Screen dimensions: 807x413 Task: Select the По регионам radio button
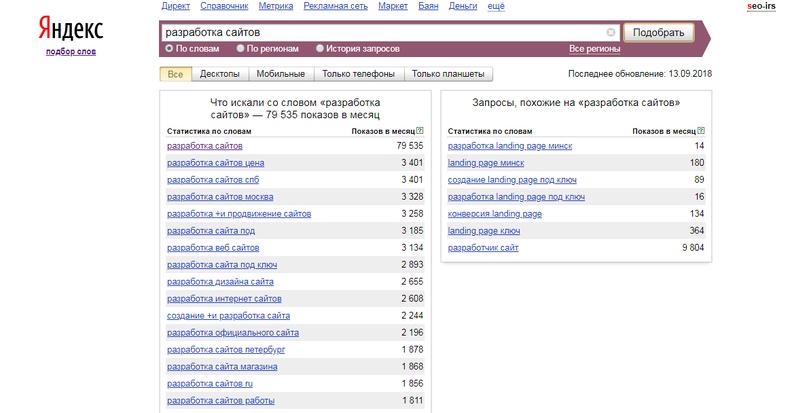coord(240,48)
